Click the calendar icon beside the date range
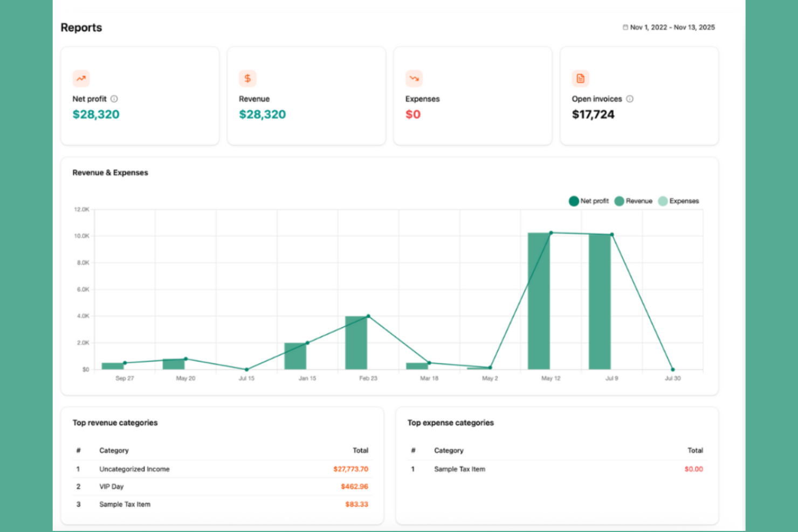The image size is (798, 532). (625, 27)
